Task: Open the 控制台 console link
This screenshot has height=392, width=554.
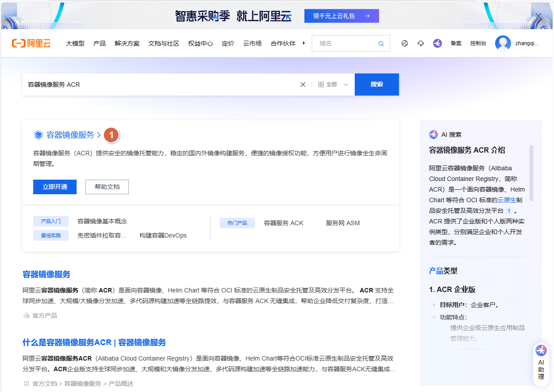Action: click(478, 43)
